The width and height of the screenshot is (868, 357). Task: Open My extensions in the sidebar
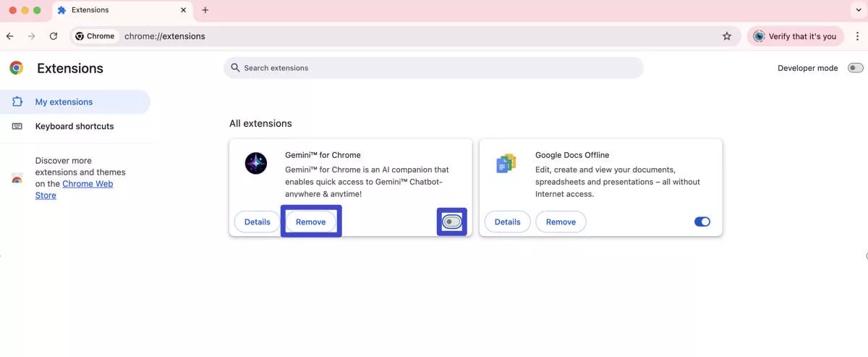tap(75, 102)
